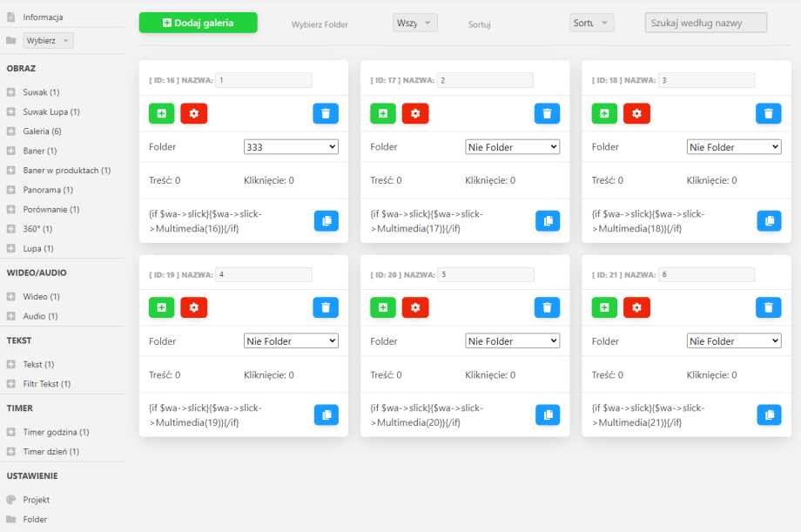Delete gallery ID 17 with trash icon
Screen dimensions: 801x532
(x=547, y=113)
